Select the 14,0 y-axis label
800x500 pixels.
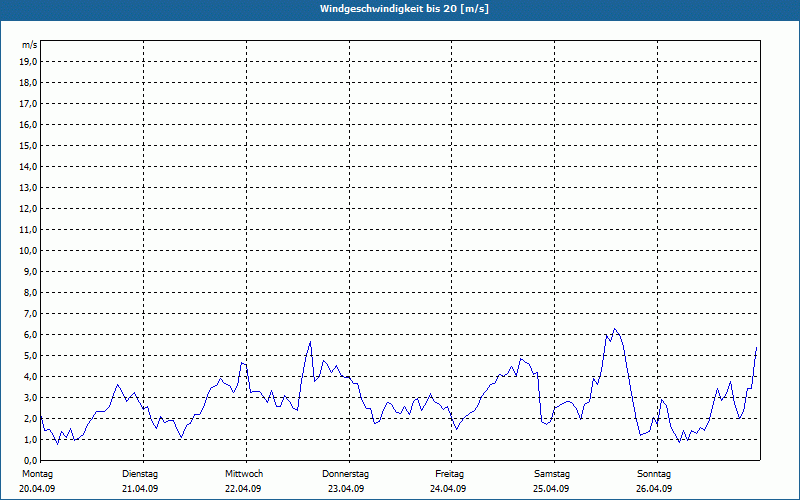click(x=28, y=166)
